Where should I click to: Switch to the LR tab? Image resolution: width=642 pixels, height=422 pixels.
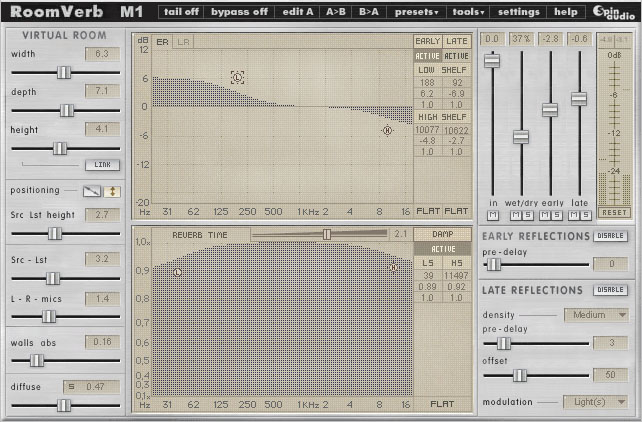(183, 42)
